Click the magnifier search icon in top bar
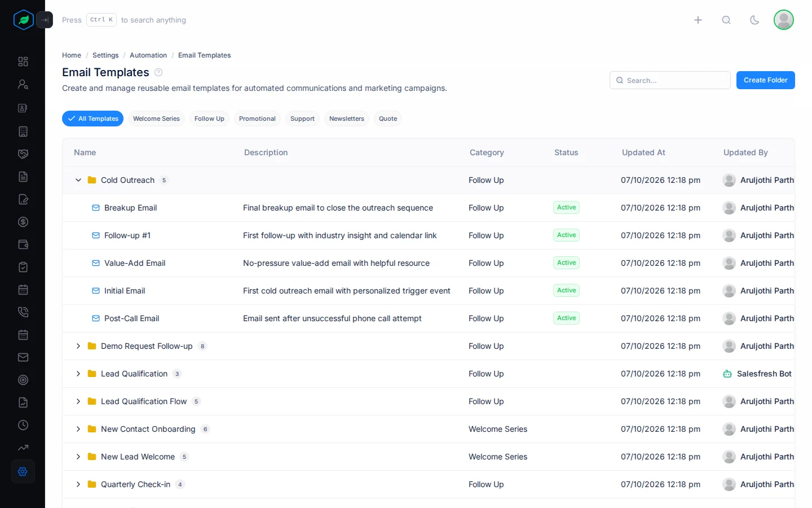Screen dimensions: 812x508 click(726, 20)
